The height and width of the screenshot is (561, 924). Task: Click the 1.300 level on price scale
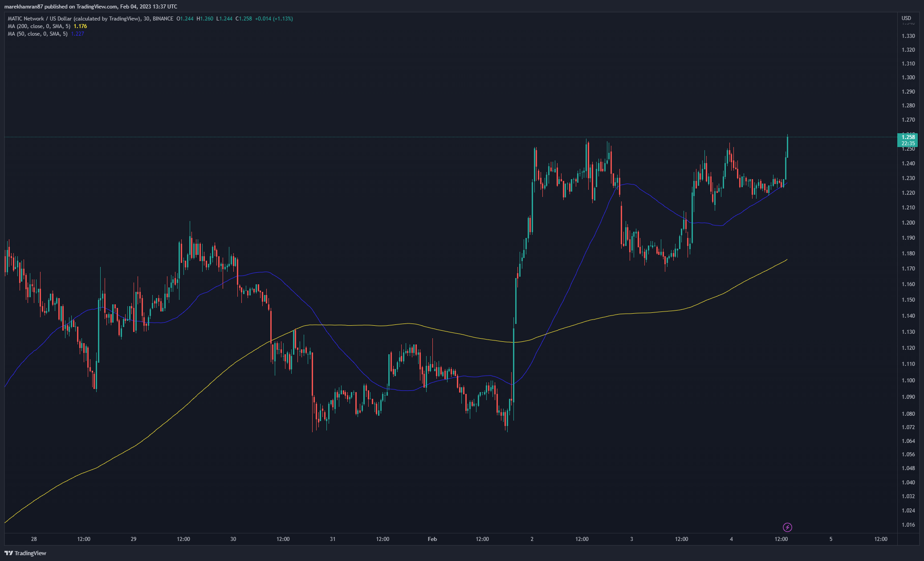click(908, 78)
